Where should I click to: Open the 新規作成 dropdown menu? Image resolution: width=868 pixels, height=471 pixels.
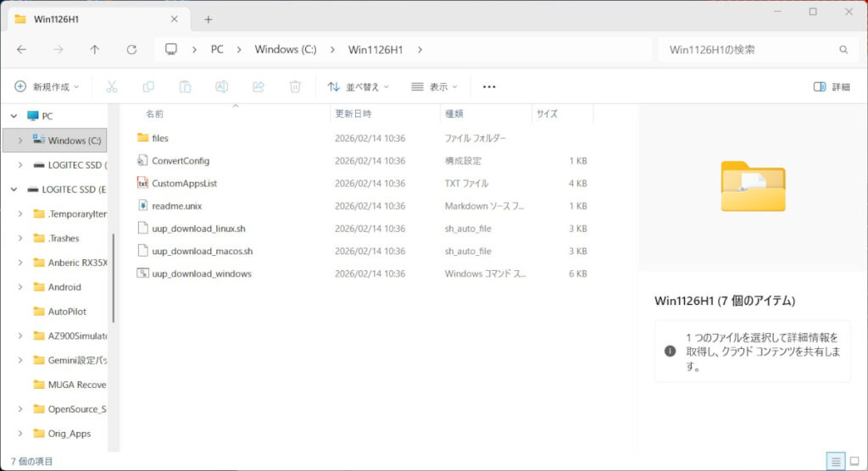click(47, 86)
